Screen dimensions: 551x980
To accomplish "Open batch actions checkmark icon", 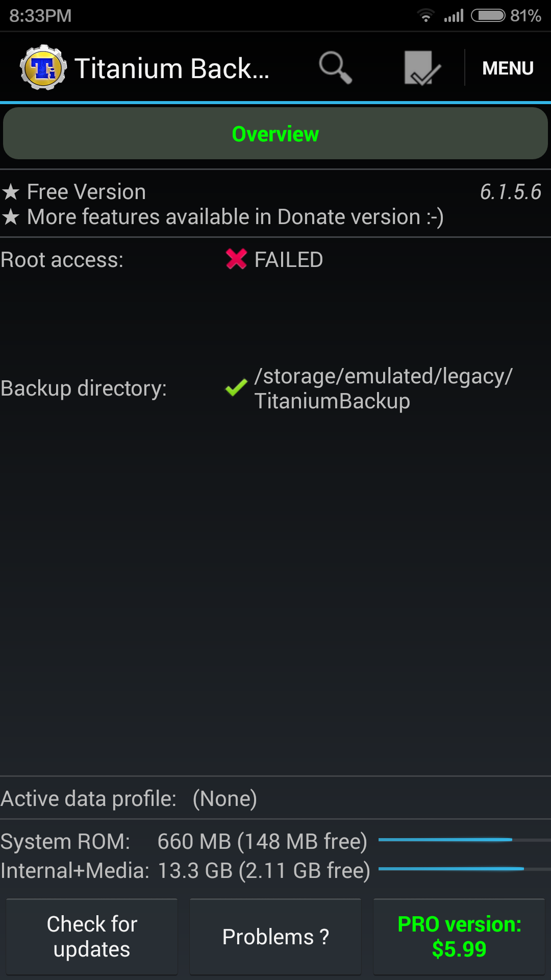I will point(422,67).
